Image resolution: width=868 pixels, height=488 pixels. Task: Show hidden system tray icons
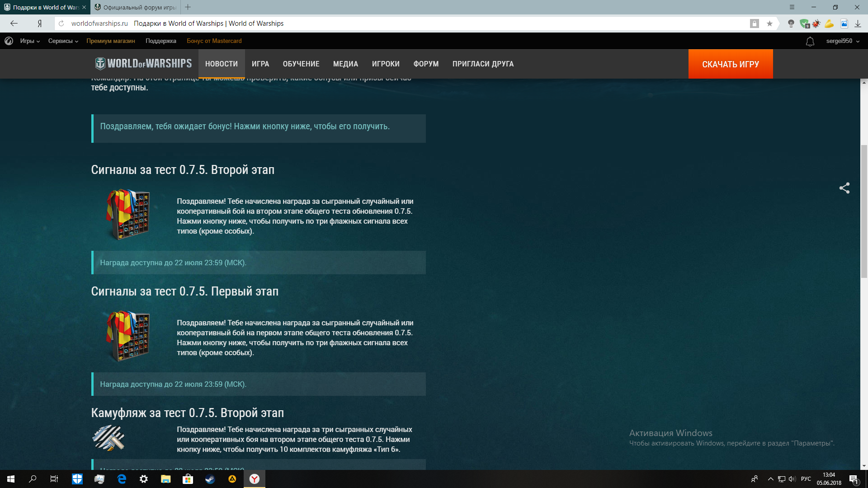point(771,479)
